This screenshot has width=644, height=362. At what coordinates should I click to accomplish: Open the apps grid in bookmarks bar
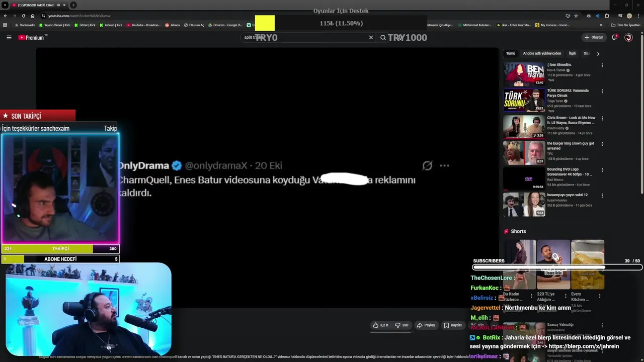point(5,25)
